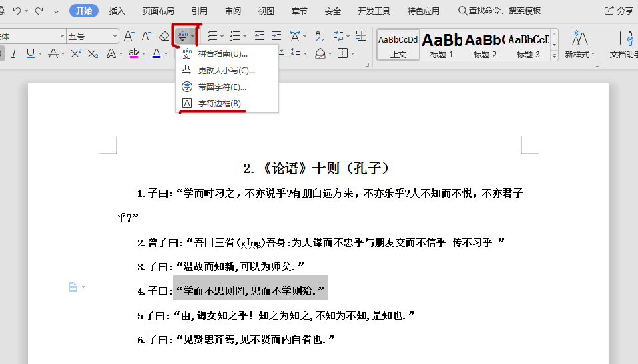
Task: Click the increase indent icon
Action: (276, 36)
